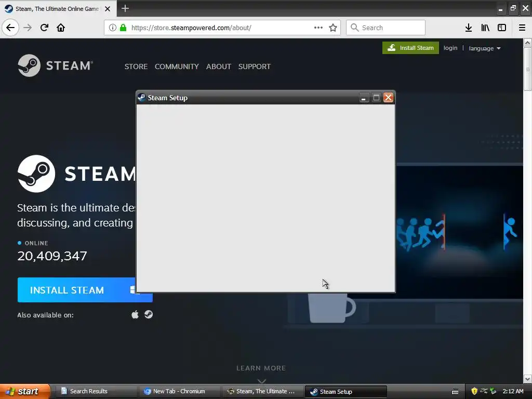Screen dimensions: 532x399
Task: Open the downloads arrow icon
Action: click(469, 28)
